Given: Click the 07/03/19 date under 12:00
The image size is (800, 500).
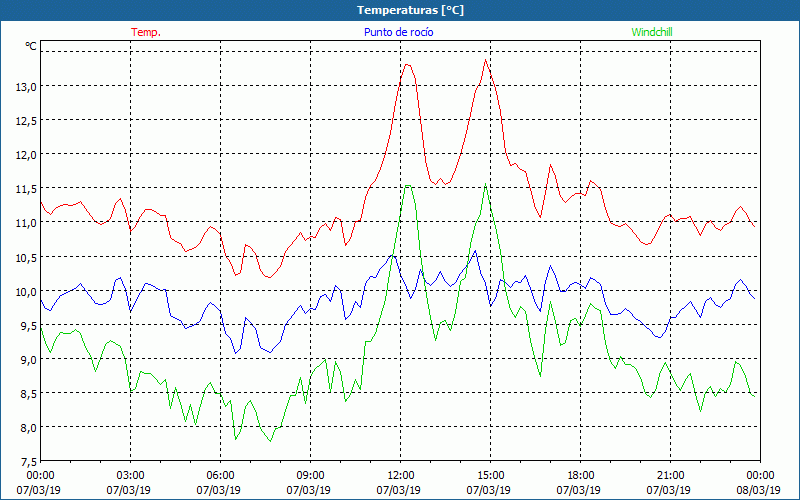Looking at the screenshot, I should click(x=398, y=490).
